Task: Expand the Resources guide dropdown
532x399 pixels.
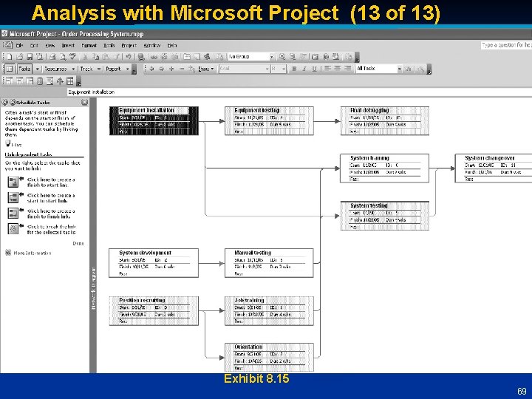Action: pos(73,69)
